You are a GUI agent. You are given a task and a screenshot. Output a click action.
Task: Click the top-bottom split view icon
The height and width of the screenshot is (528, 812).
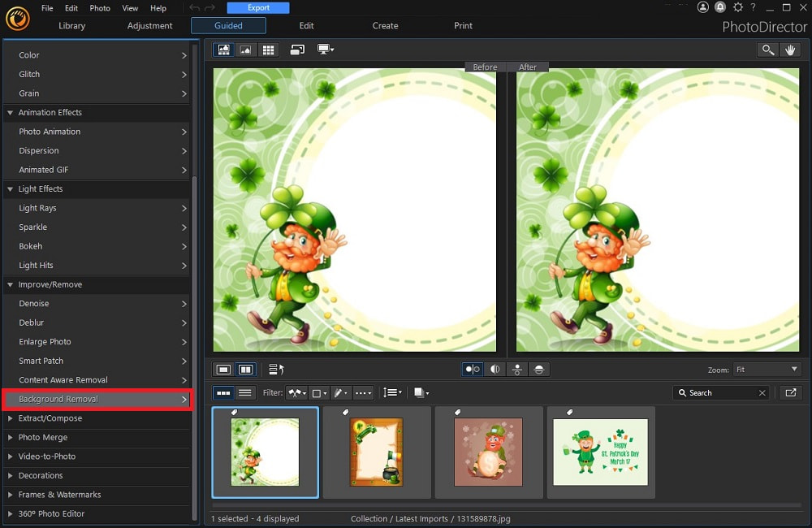[x=517, y=369]
